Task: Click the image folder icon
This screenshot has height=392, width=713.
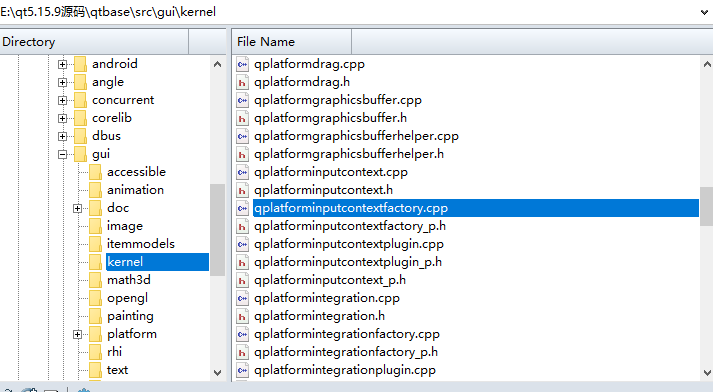Action: [95, 226]
